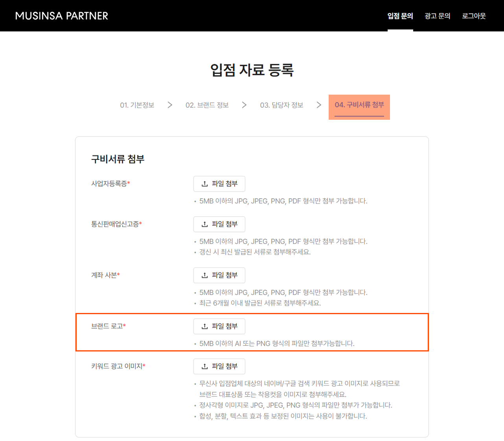Click the 사업자등록증 field label
The image size is (504, 441).
(109, 184)
